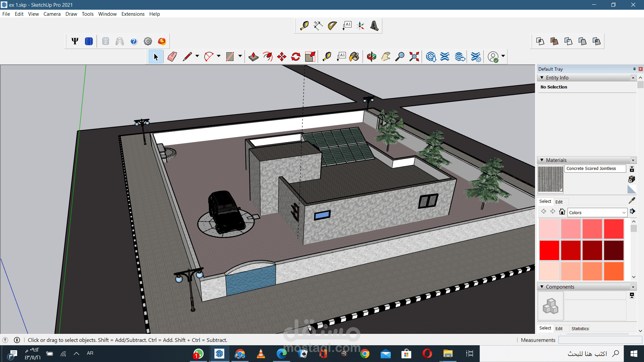This screenshot has width=644, height=362.
Task: Open the Extension Warehouse
Action: point(445,57)
